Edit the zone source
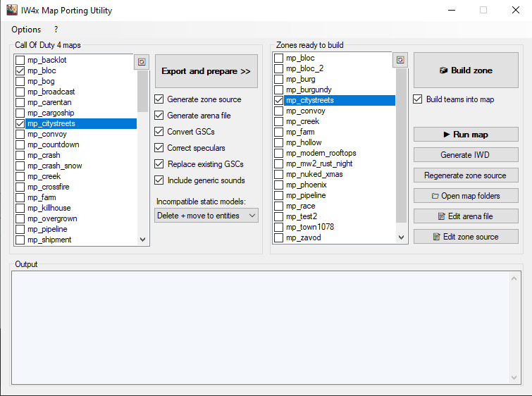532x396 pixels. pos(466,237)
